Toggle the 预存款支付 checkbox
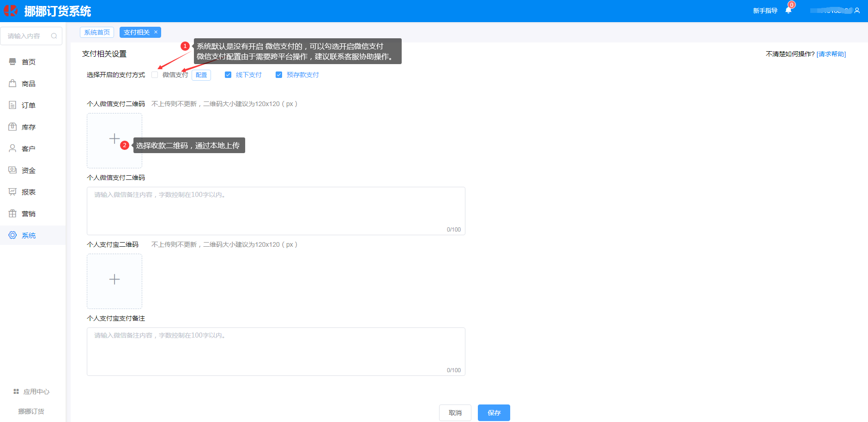Viewport: 868px width, 422px height. 279,75
